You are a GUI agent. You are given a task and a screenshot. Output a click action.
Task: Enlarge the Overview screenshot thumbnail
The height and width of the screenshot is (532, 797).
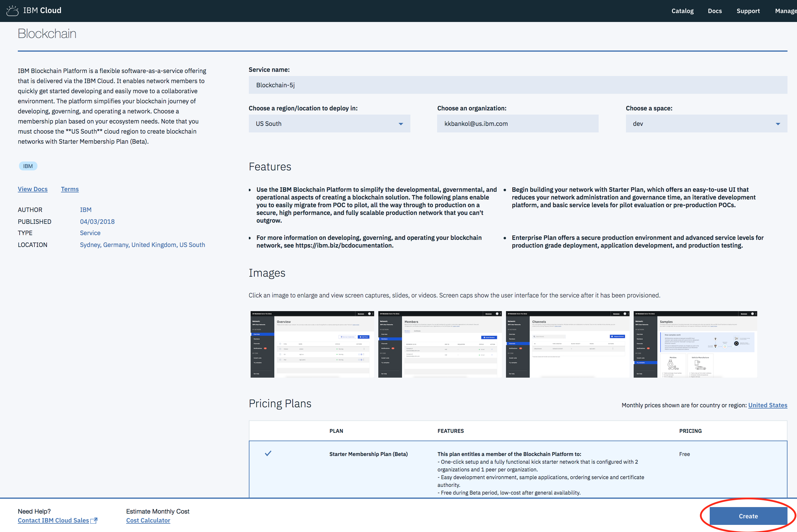pyautogui.click(x=312, y=344)
